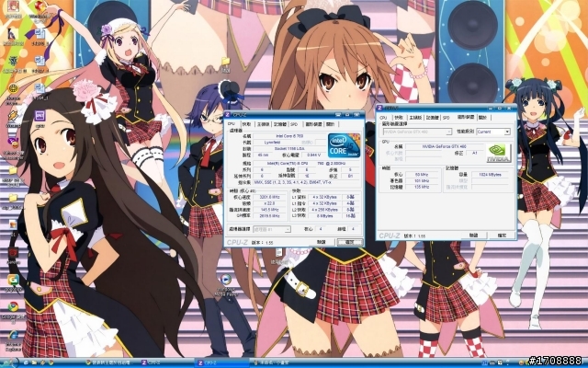This screenshot has height=368, width=588.
Task: Click 驗證 button in NVIDIA CPU-Z window
Action: [x=473, y=236]
